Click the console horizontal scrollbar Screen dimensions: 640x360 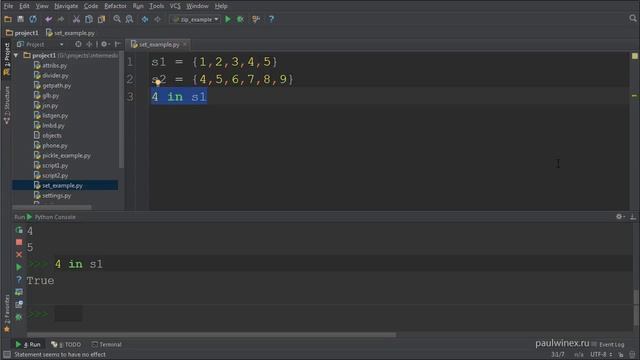coord(211,335)
